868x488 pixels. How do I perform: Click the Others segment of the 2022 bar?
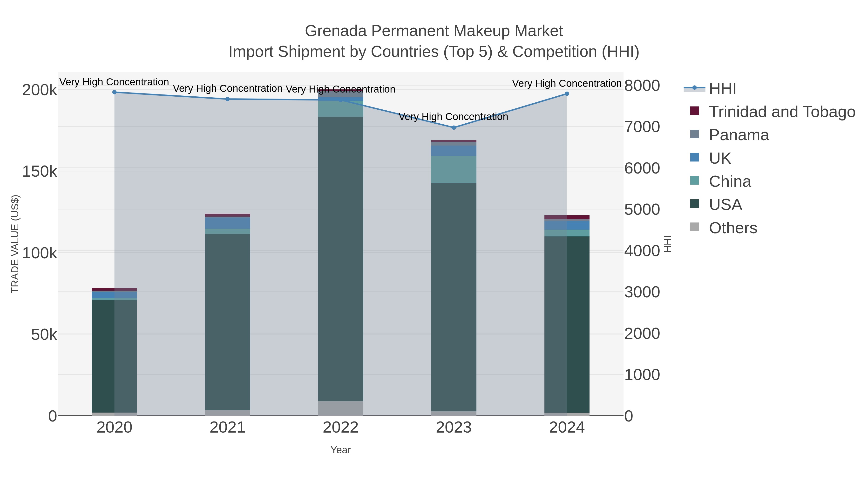(x=341, y=408)
